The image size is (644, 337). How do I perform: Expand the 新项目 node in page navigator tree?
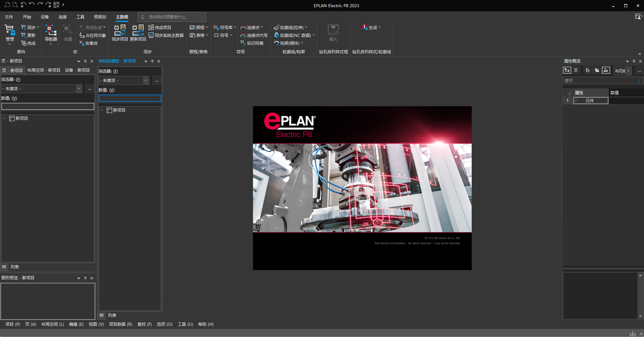click(x=5, y=118)
